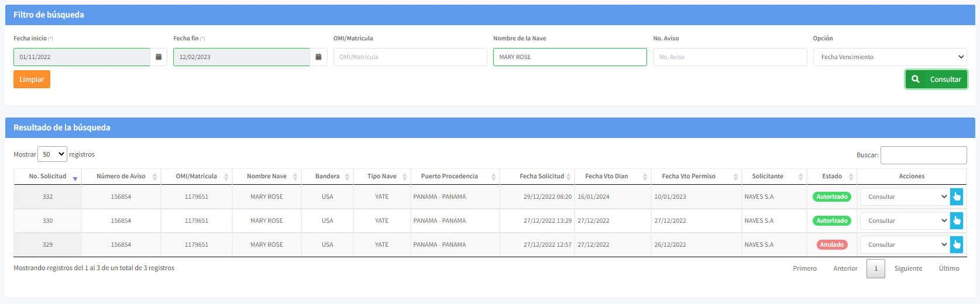Click hand action icon for solicitud 330

tap(957, 221)
